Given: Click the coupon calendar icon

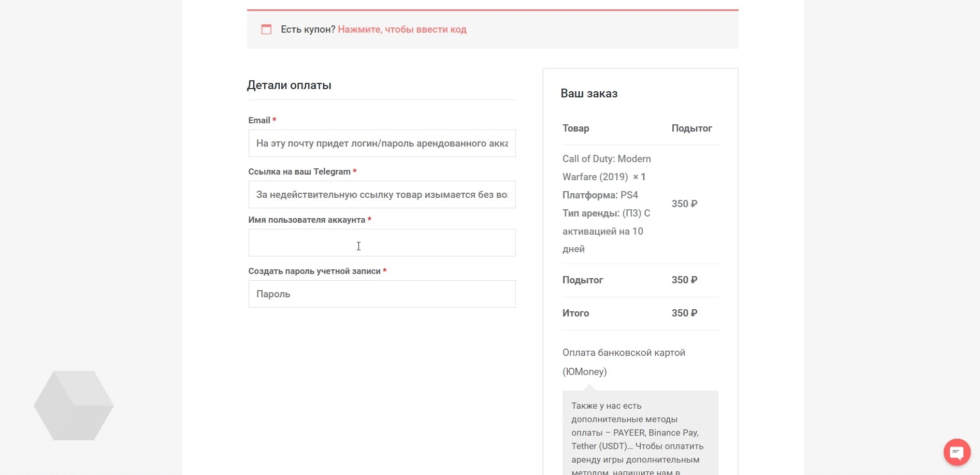Looking at the screenshot, I should pos(266,30).
